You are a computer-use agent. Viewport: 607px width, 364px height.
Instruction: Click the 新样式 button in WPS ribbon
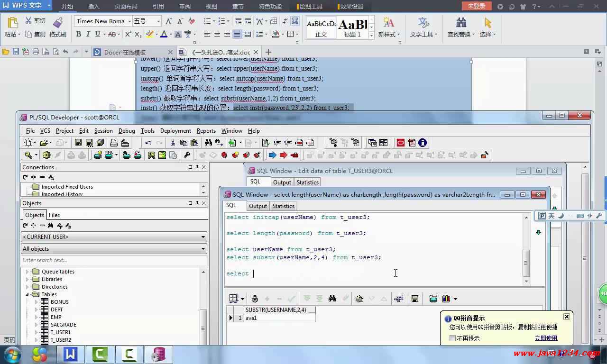click(389, 27)
